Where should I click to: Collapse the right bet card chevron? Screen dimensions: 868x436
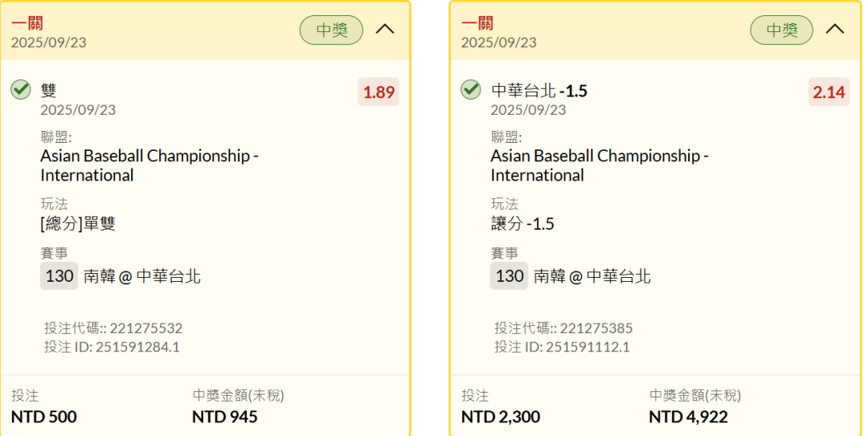835,30
